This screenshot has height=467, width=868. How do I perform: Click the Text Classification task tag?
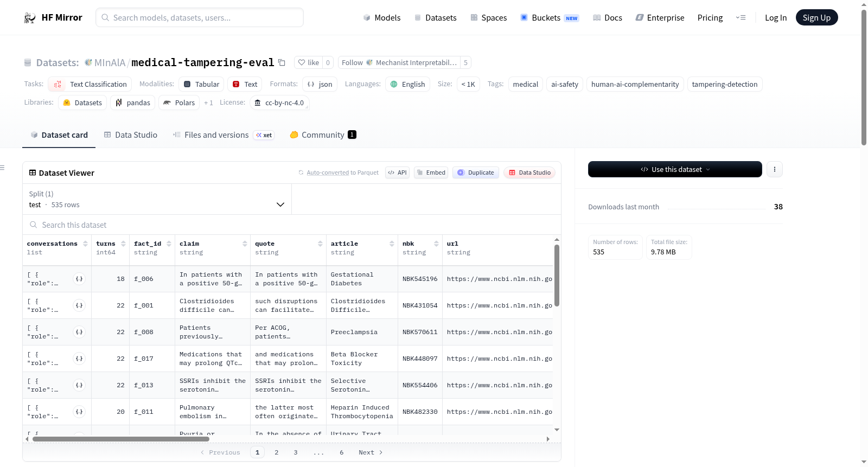(90, 84)
